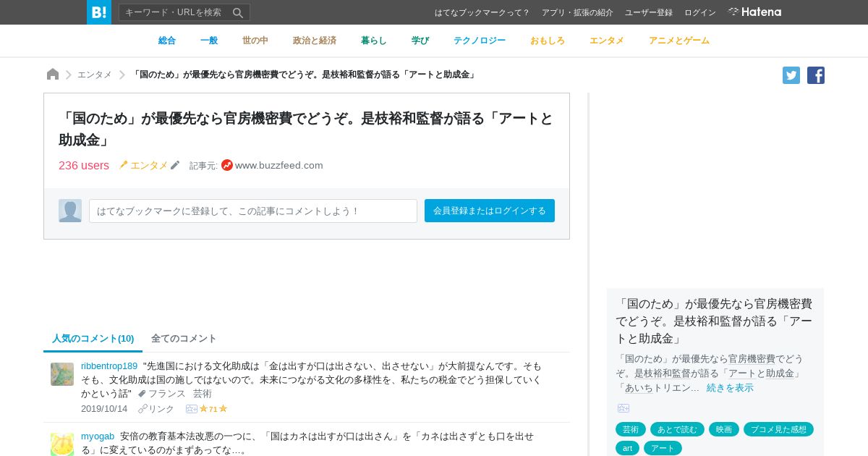Open ribbentrop189's avatar image
This screenshot has width=868, height=456.
(62, 374)
